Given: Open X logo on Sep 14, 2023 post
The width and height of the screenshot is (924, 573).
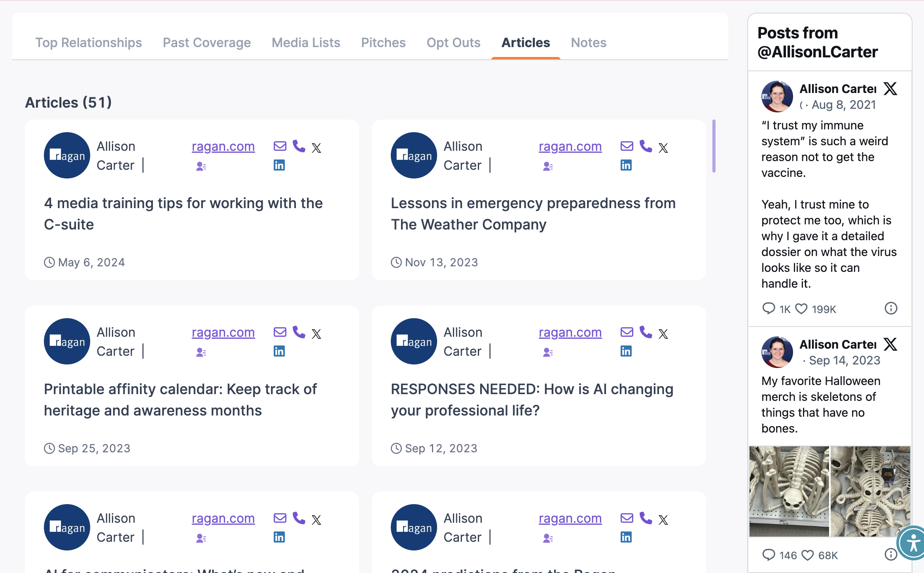Looking at the screenshot, I should pyautogui.click(x=890, y=344).
